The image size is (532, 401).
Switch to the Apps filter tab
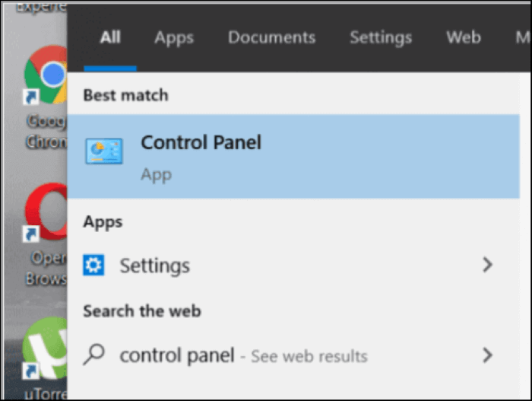pyautogui.click(x=174, y=37)
